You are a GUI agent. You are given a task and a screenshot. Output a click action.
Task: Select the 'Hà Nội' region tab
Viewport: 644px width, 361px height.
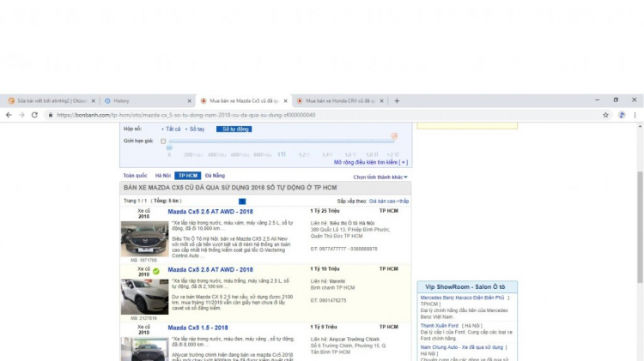(162, 176)
